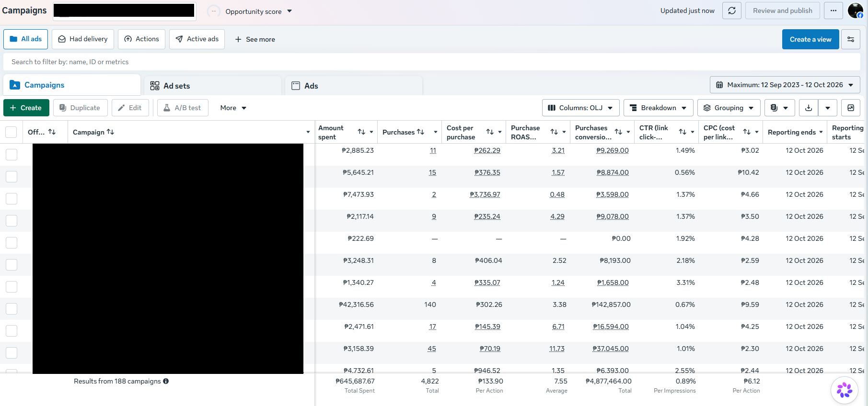Image resolution: width=868 pixels, height=406 pixels.
Task: Switch to the Ads tab
Action: (x=354, y=86)
